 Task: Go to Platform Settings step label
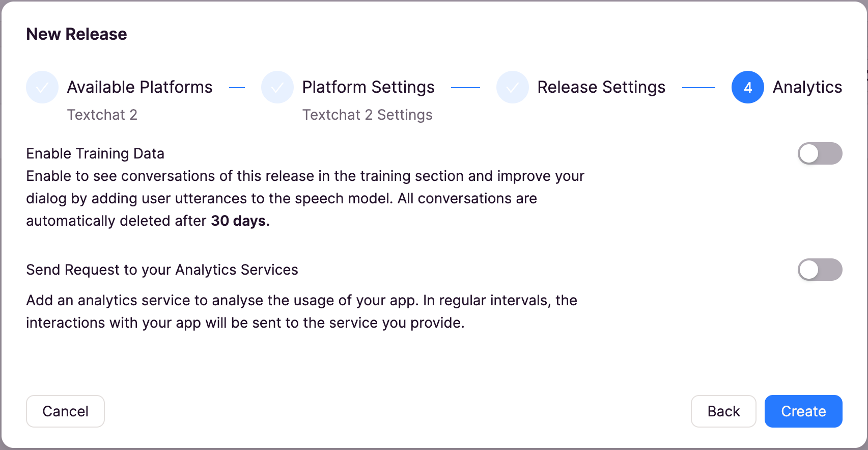pos(369,87)
